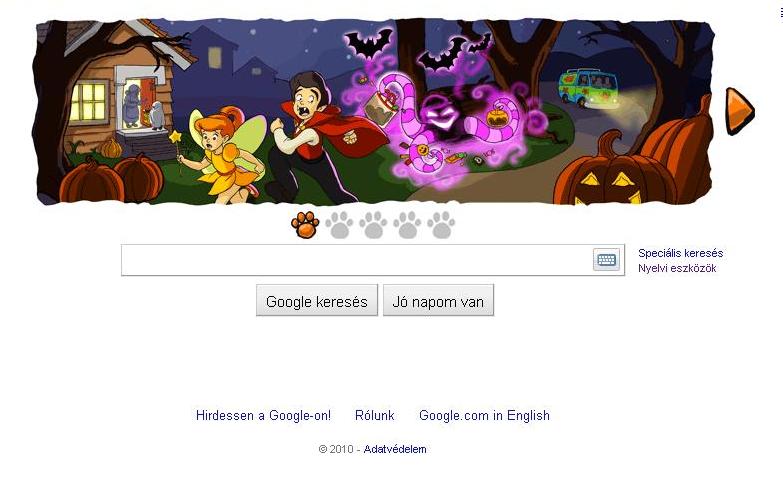783x492 pixels.
Task: Click the Jó napom van button
Action: click(x=438, y=301)
